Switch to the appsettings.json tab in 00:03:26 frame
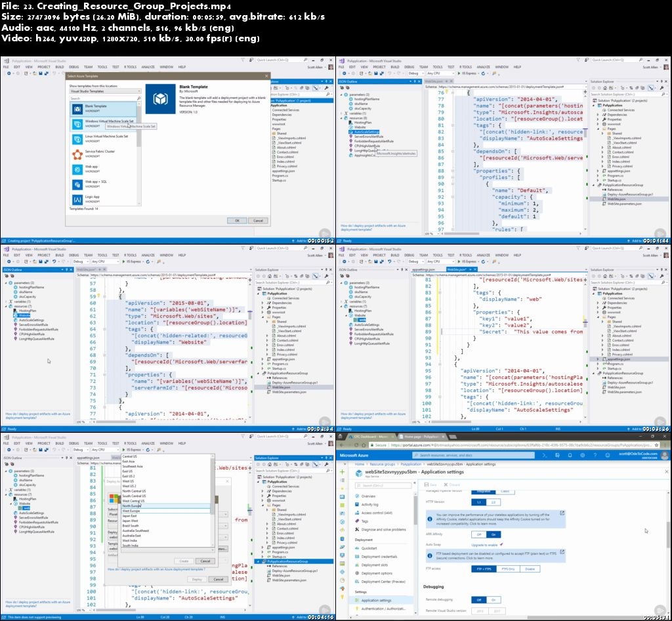The image size is (672, 621). (423, 270)
